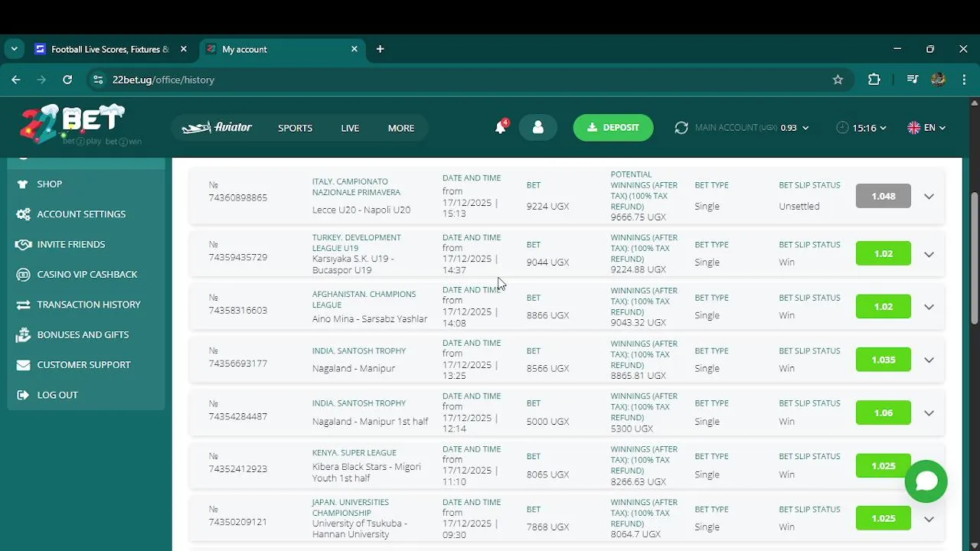Open browser extensions puzzle icon
This screenshot has width=980, height=551.
click(x=874, y=80)
